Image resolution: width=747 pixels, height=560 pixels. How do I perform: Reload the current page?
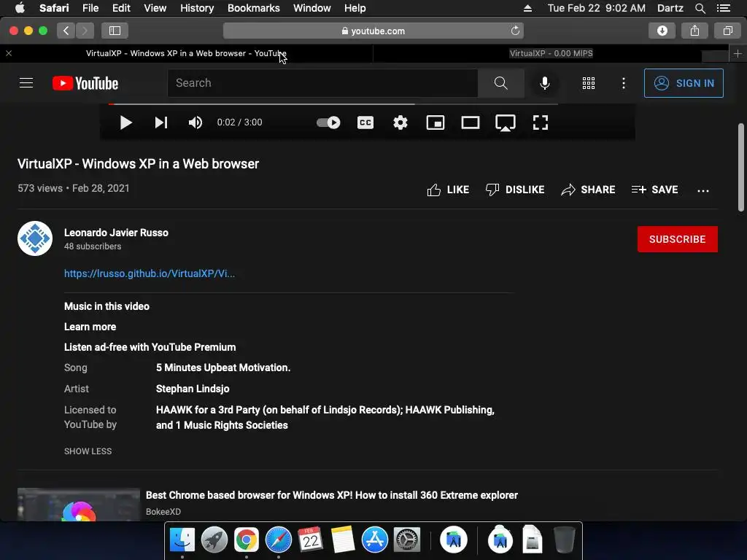(515, 31)
